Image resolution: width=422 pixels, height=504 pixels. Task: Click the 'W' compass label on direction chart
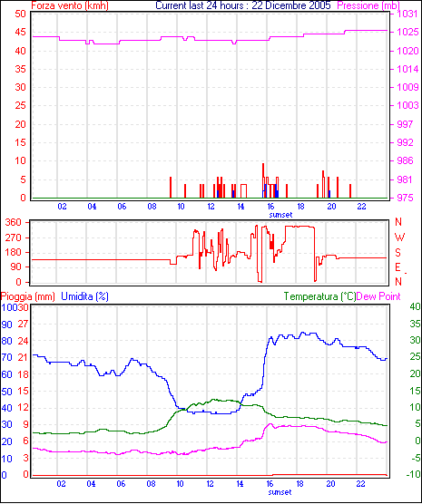pos(399,237)
